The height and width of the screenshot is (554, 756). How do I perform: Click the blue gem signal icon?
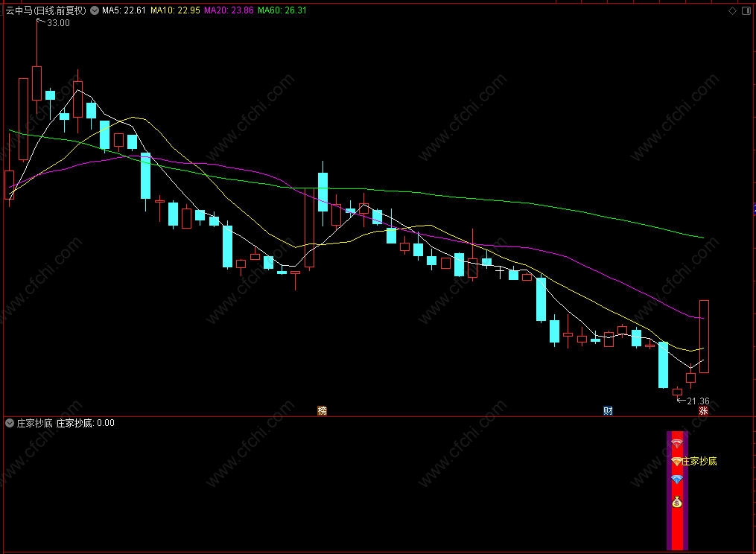677,480
